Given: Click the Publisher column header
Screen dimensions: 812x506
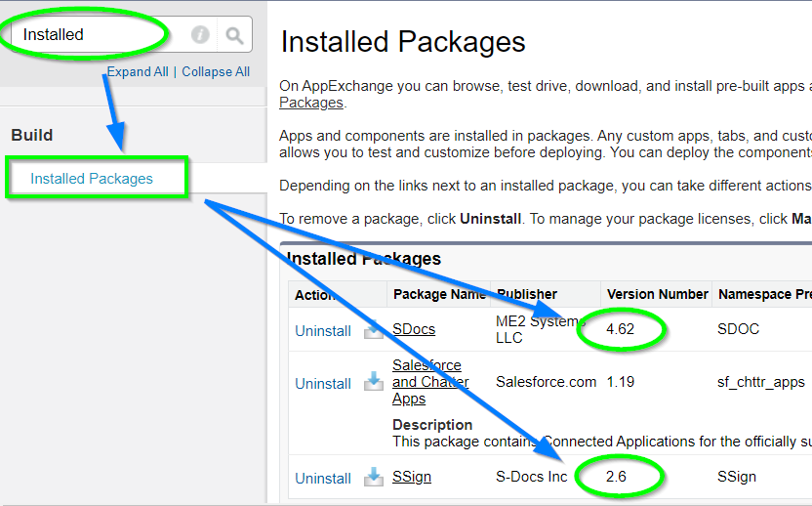Looking at the screenshot, I should 527,294.
